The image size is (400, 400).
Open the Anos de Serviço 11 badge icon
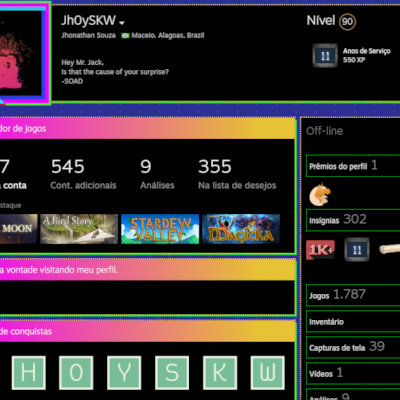[x=325, y=56]
